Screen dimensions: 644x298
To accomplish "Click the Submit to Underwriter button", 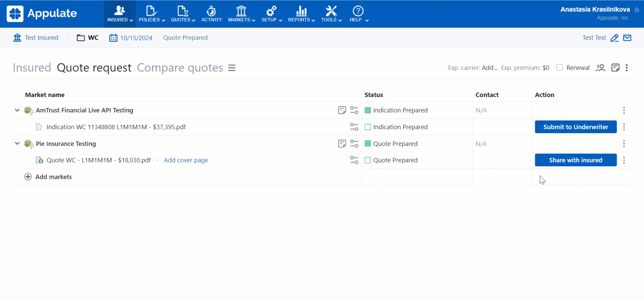I will pos(575,127).
